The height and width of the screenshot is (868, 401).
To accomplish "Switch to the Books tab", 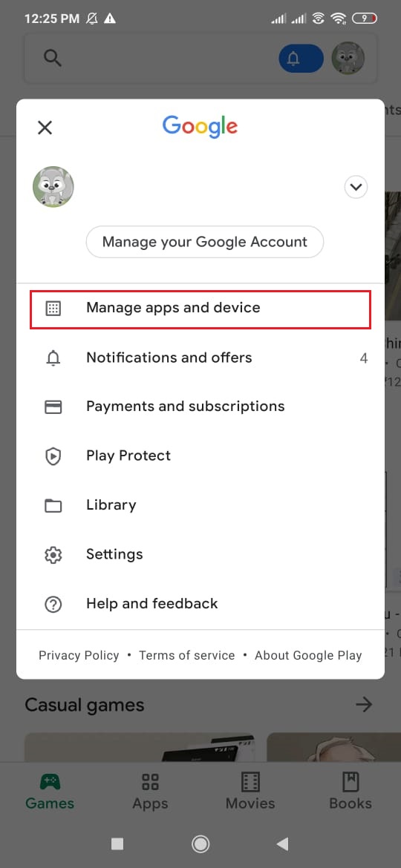I will pos(351,792).
